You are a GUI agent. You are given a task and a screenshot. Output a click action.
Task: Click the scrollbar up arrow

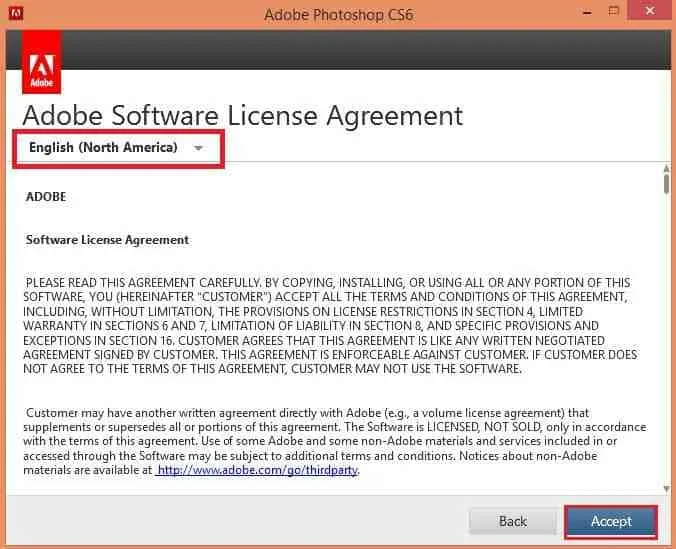click(667, 168)
